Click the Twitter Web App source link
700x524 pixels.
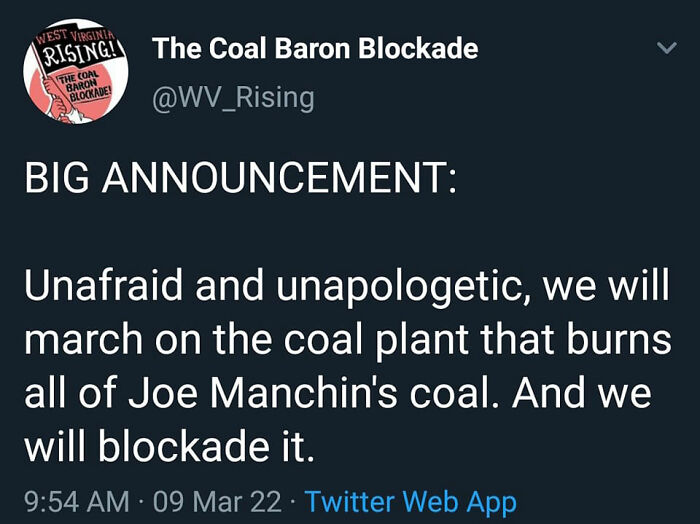point(410,500)
